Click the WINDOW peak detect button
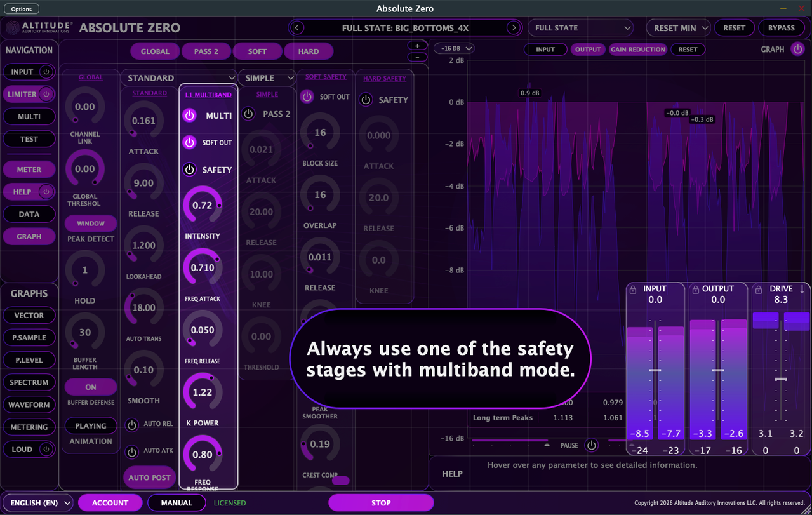This screenshot has width=812, height=515. tap(91, 224)
